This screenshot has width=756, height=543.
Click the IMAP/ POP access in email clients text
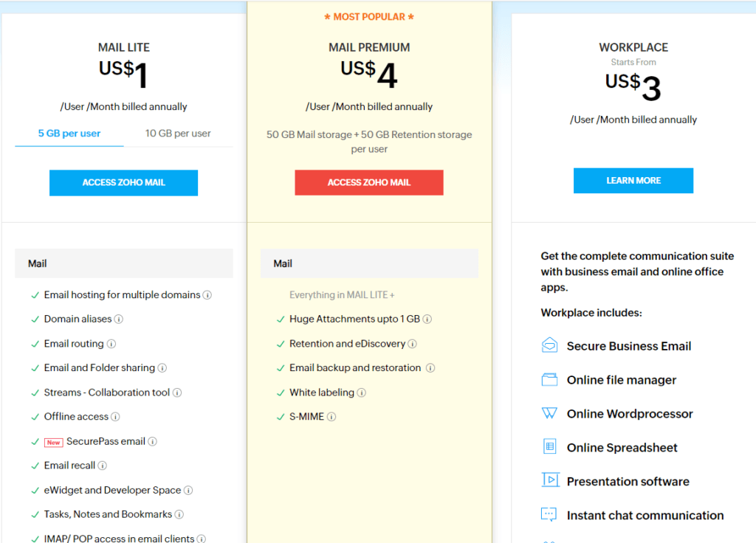[x=119, y=538]
